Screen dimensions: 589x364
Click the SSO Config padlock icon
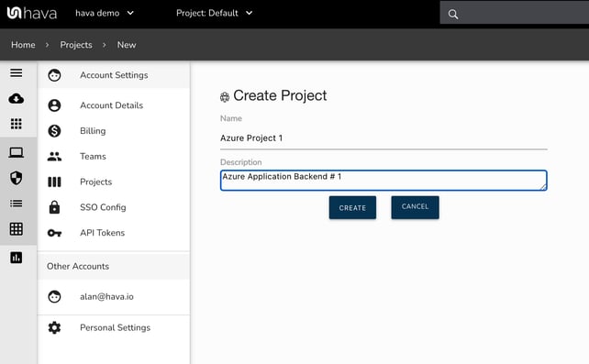point(54,207)
